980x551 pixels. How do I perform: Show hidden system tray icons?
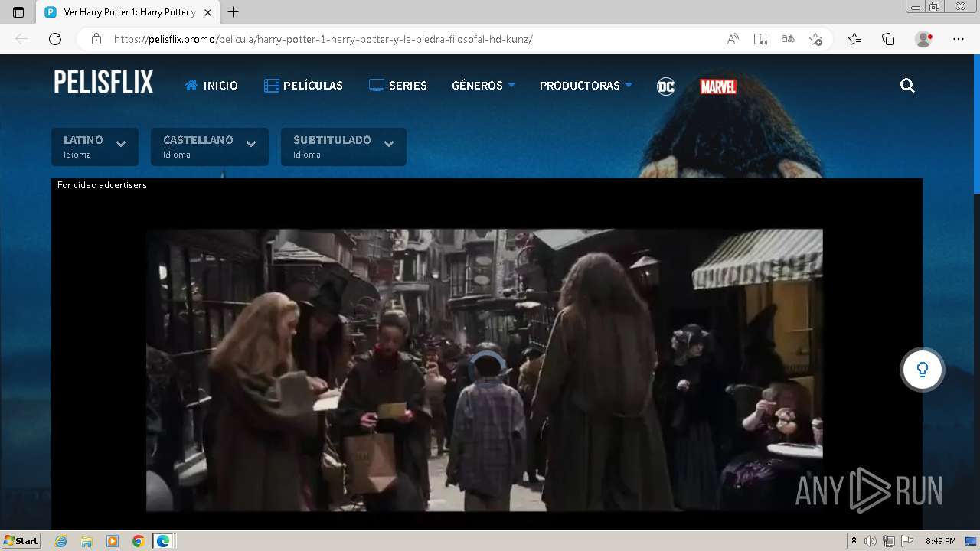tap(854, 541)
